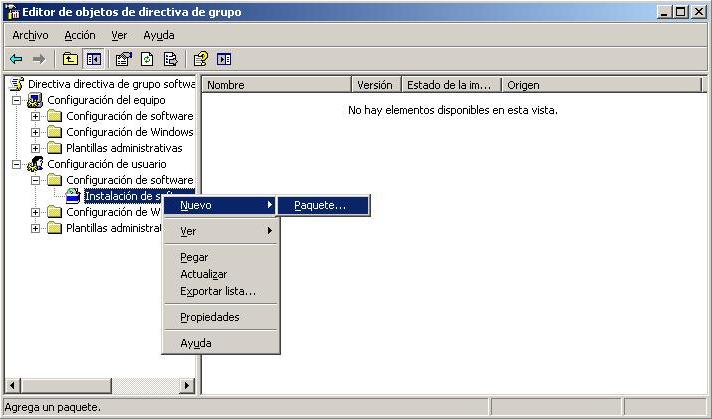Image resolution: width=712 pixels, height=419 pixels.
Task: Select Propiedades in the context menu
Action: (x=209, y=317)
